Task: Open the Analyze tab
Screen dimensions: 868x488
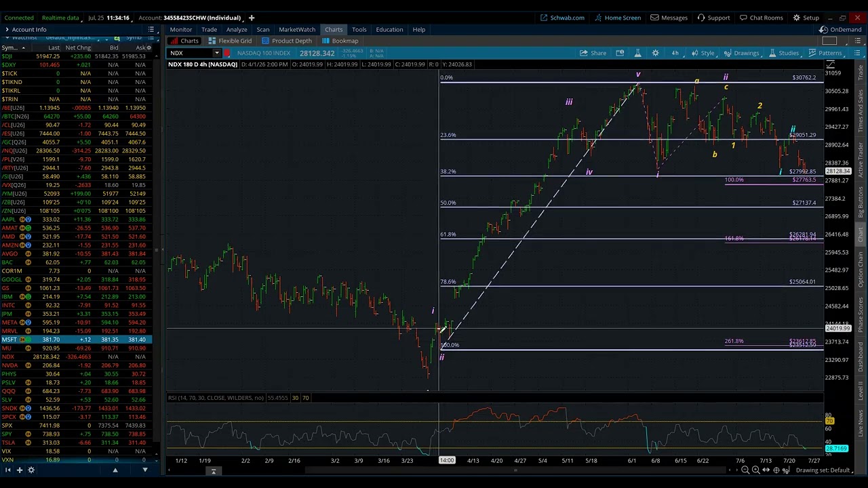Action: tap(237, 29)
